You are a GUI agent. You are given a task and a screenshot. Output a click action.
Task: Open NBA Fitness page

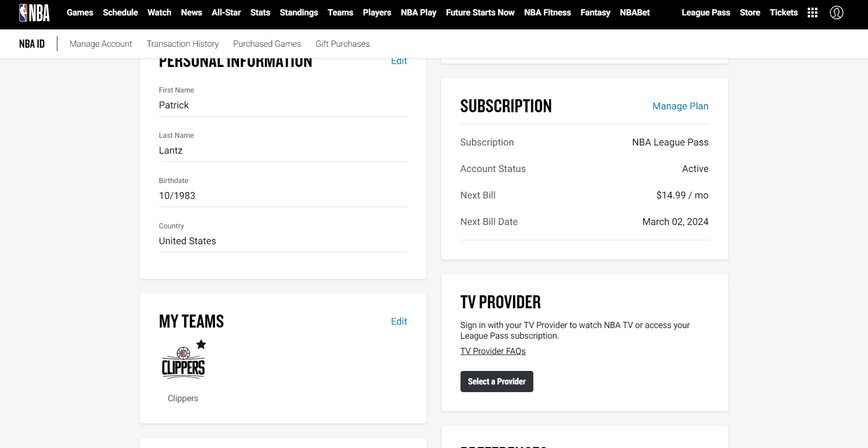548,13
